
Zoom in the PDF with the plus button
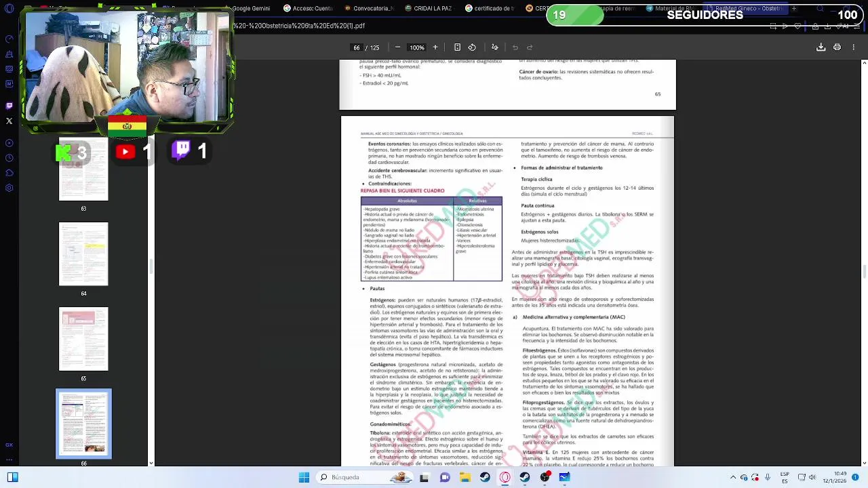(435, 47)
